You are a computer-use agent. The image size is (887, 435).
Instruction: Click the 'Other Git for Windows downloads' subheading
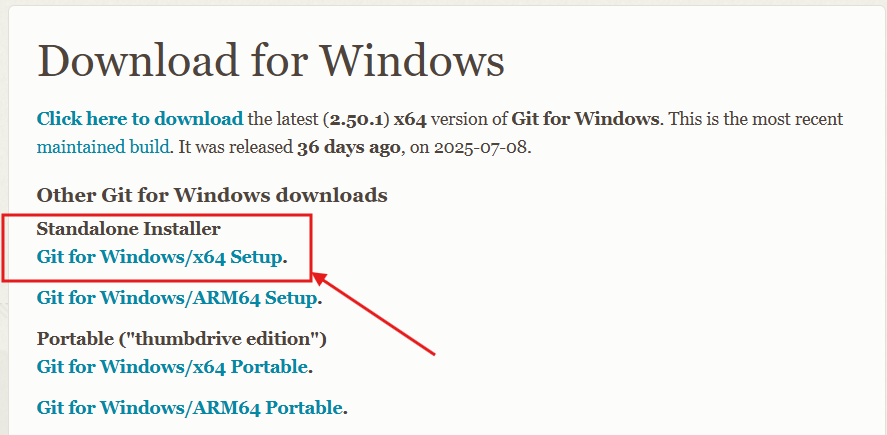pos(211,195)
